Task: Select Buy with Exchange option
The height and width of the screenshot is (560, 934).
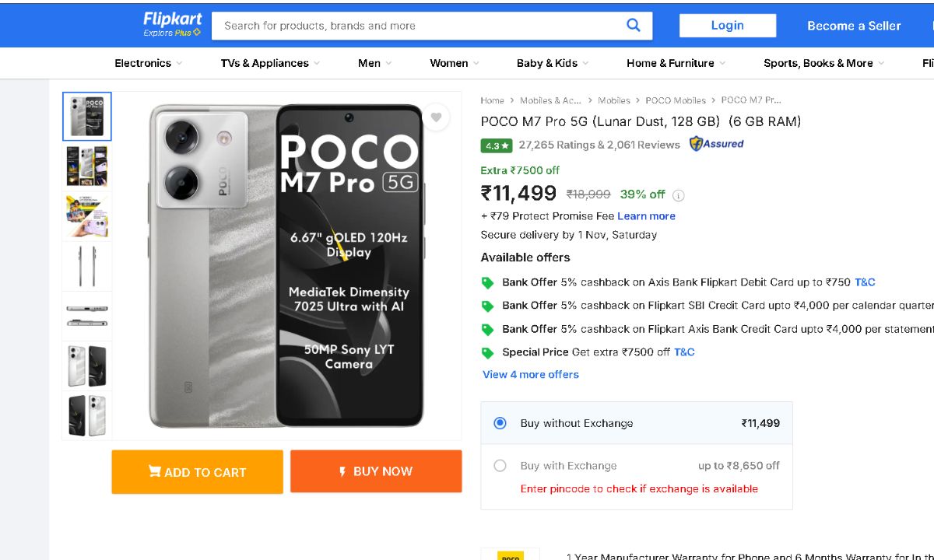Action: (500, 466)
